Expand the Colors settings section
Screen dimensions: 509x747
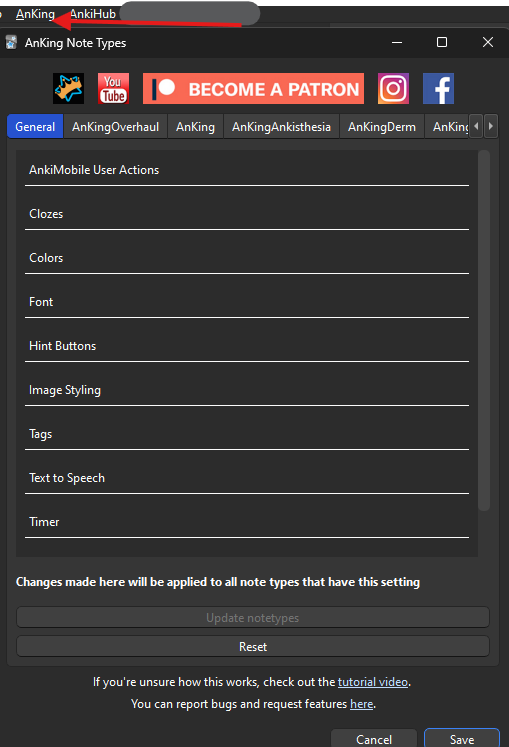[x=247, y=258]
